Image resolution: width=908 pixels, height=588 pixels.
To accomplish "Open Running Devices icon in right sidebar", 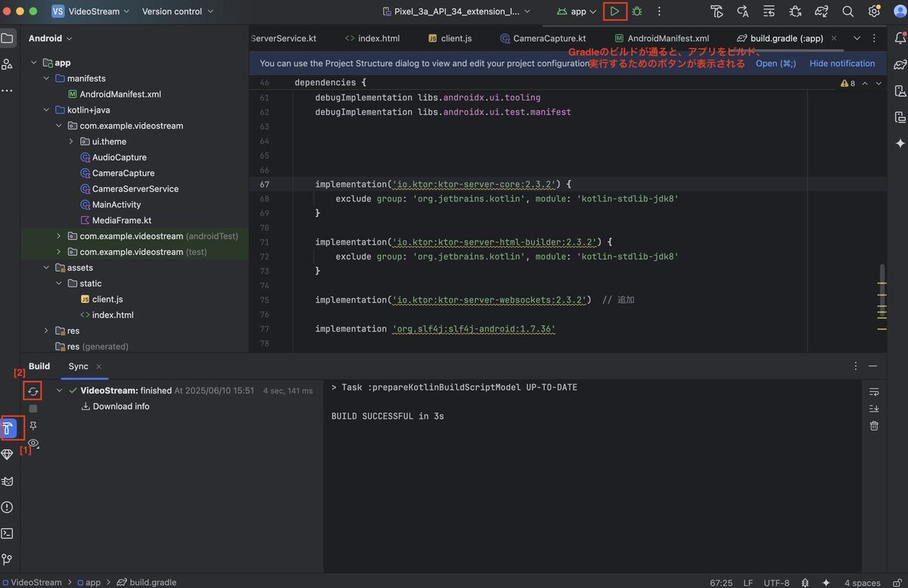I will 900,117.
